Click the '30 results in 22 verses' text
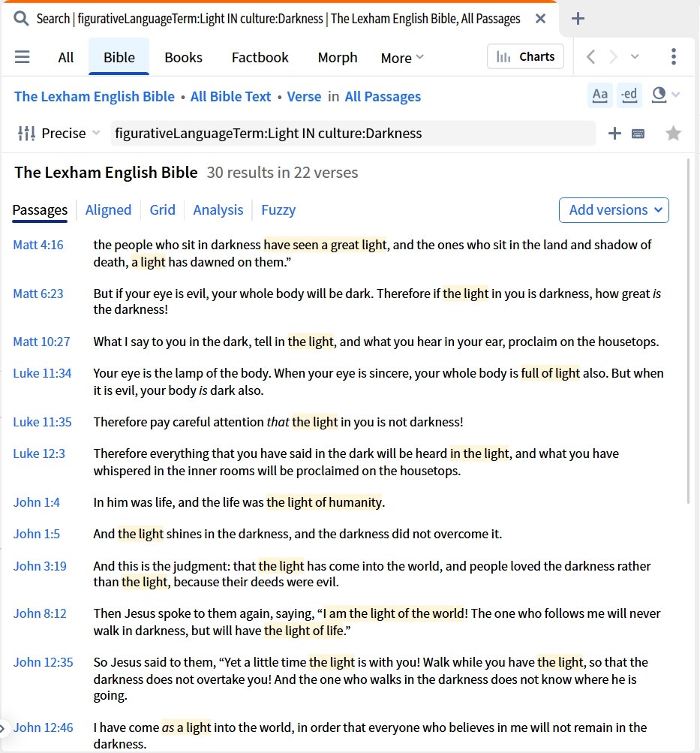This screenshot has width=700, height=753. (283, 173)
